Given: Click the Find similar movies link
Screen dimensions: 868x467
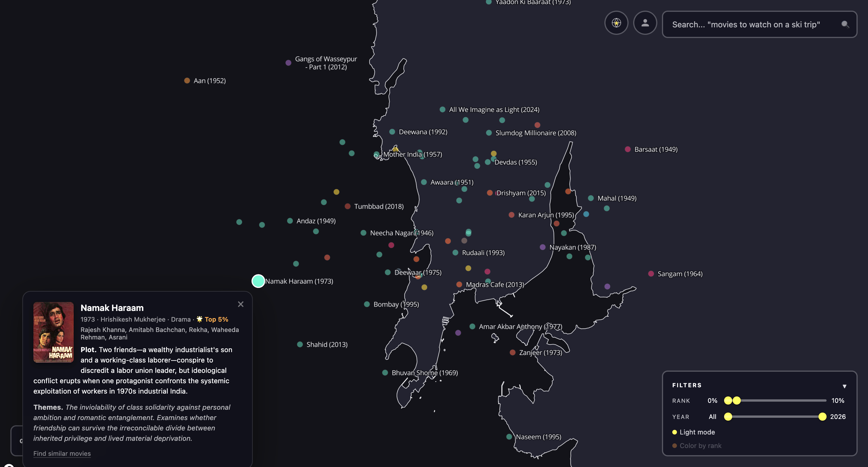Looking at the screenshot, I should [62, 453].
